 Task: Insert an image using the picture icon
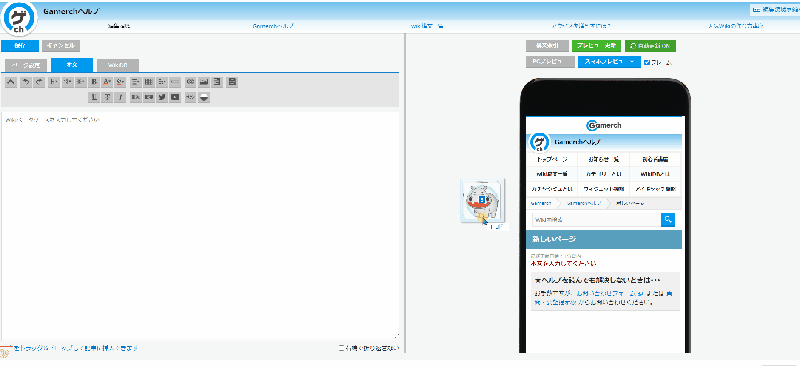point(204,82)
